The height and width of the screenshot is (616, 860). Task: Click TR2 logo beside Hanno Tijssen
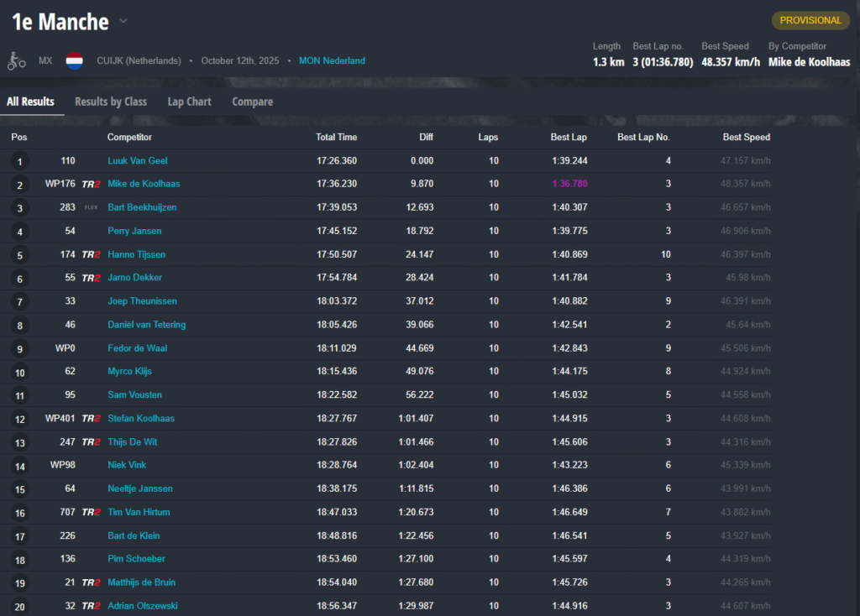coord(91,254)
